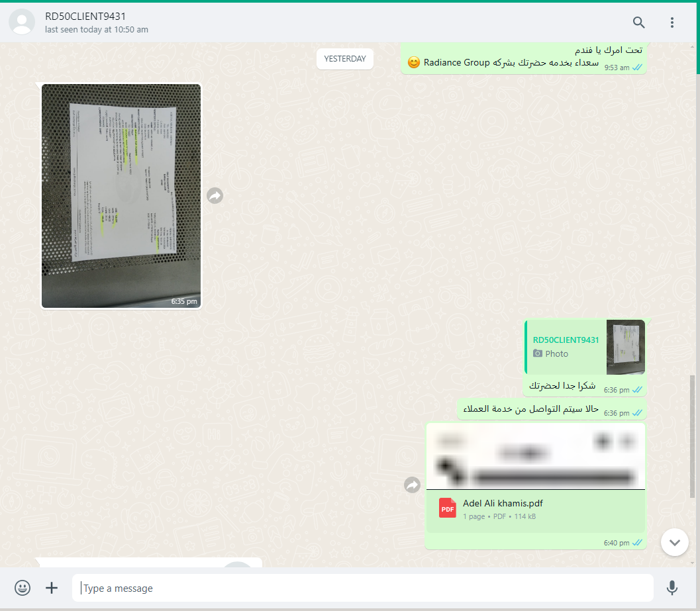Focus the Type a message field
The height and width of the screenshot is (611, 700).
click(362, 588)
